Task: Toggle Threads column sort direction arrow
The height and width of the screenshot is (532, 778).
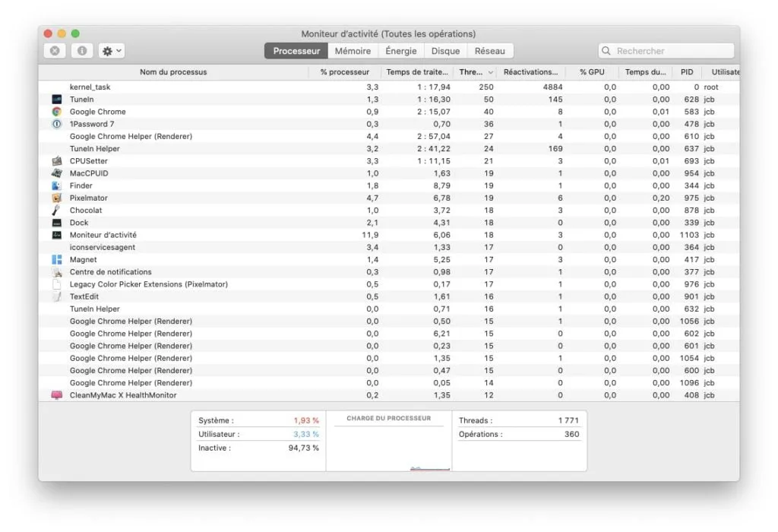Action: (x=490, y=72)
